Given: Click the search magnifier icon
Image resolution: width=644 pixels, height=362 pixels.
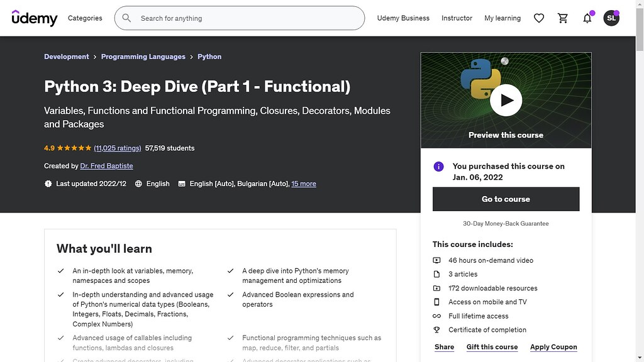Looking at the screenshot, I should [126, 18].
